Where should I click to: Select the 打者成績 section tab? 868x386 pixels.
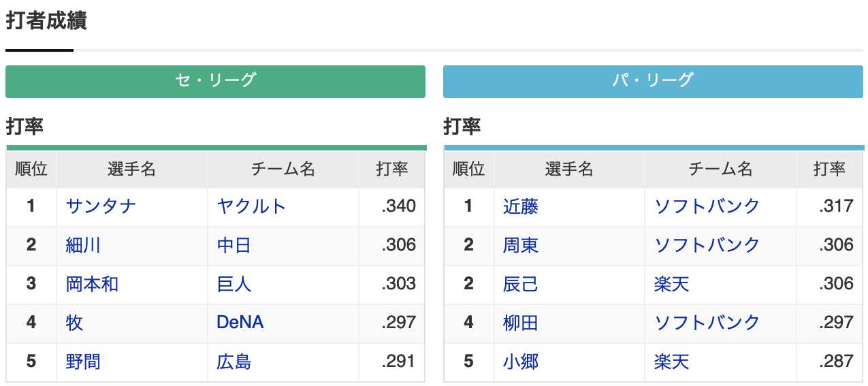pos(46,21)
